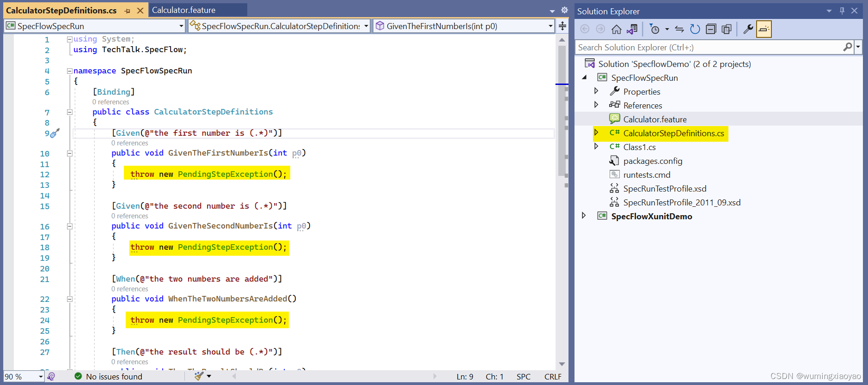Select runtests.cmd file
Image resolution: width=868 pixels, height=385 pixels.
(x=647, y=175)
